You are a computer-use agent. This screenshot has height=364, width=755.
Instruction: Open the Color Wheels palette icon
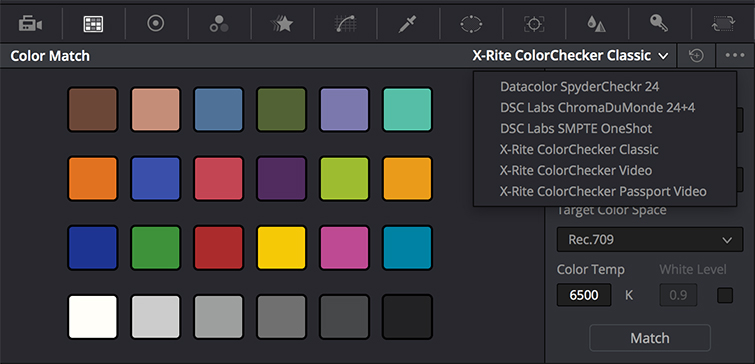click(156, 23)
